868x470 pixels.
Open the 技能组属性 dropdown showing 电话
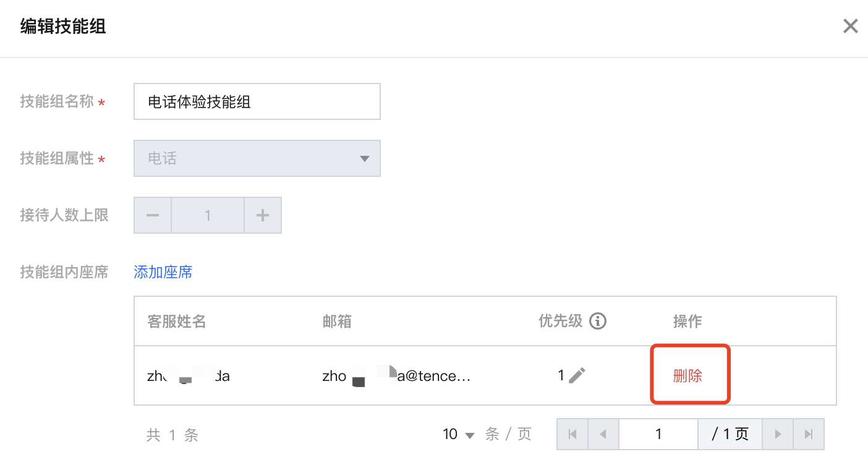(257, 159)
